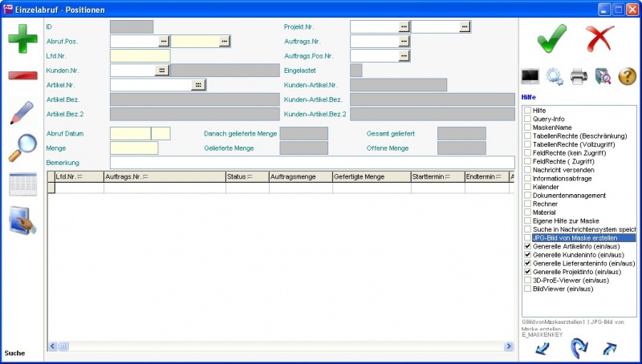642x364 pixels.
Task: Open the Kunden.Nr. lookup button
Action: (x=162, y=71)
